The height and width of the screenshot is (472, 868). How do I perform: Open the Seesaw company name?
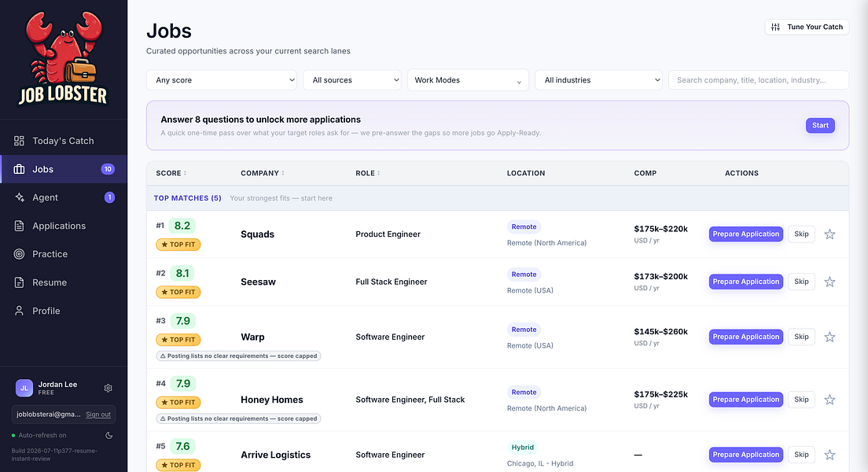pyautogui.click(x=258, y=282)
